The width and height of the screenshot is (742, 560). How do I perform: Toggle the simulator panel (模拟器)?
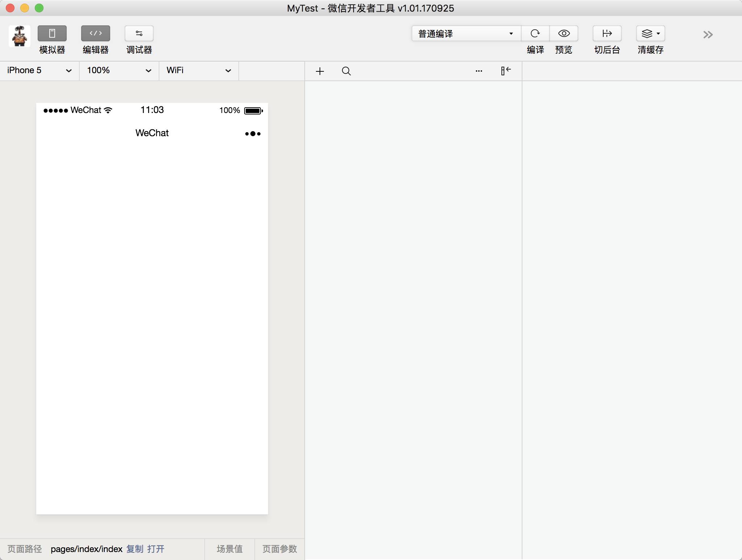point(52,34)
